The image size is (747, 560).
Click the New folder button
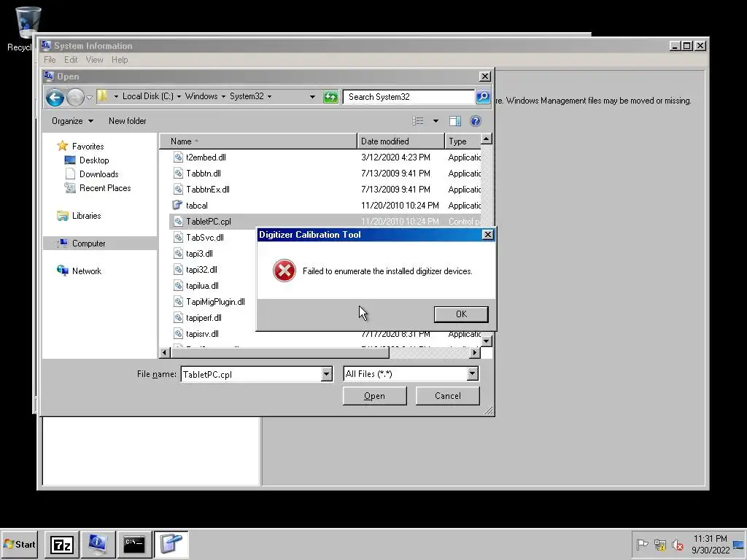click(127, 121)
